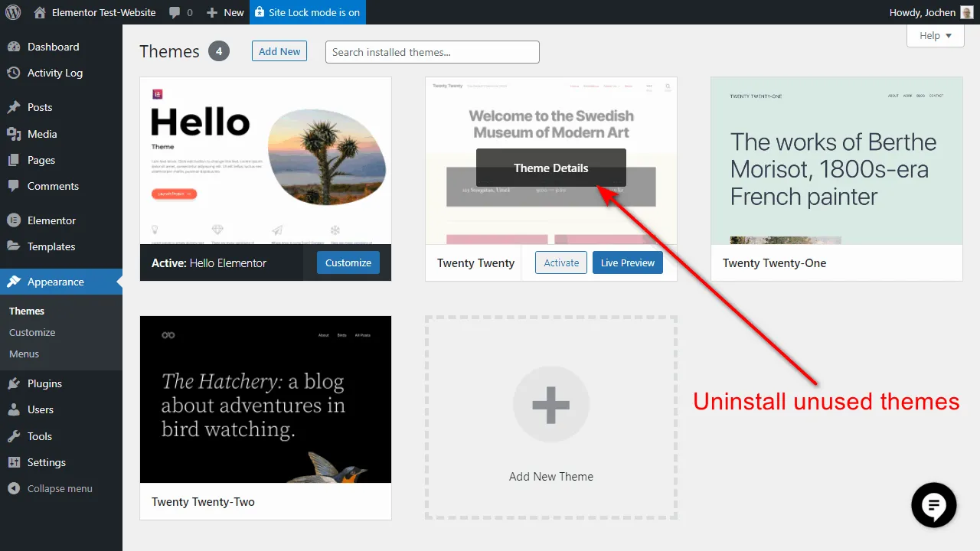Screen dimensions: 980x551
Task: Click the lock icon for Site Lock mode
Action: coord(260,12)
